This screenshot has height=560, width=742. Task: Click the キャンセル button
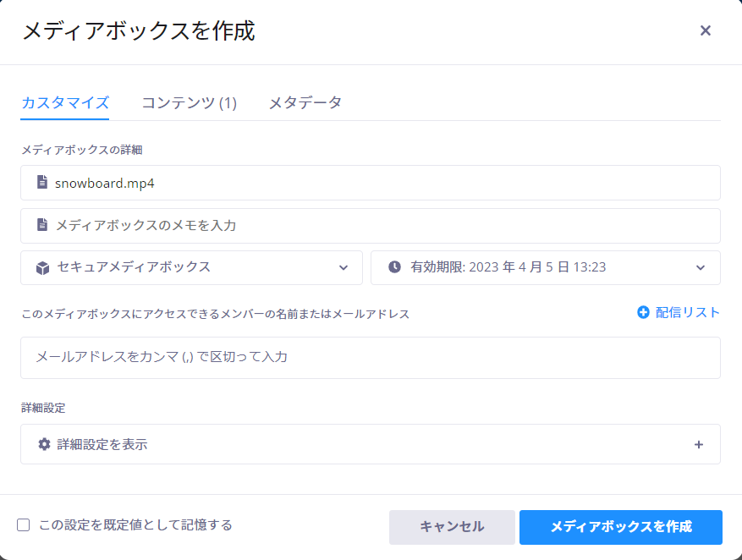452,527
